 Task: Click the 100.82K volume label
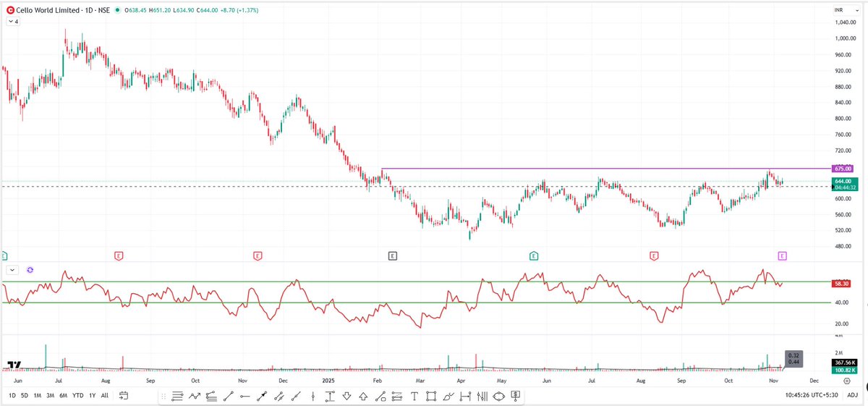pos(844,371)
